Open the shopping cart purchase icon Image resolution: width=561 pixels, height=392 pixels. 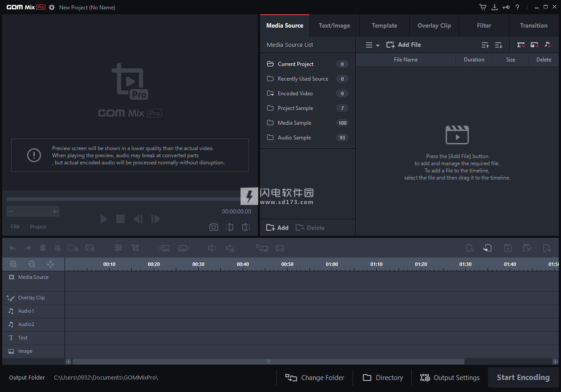click(483, 7)
